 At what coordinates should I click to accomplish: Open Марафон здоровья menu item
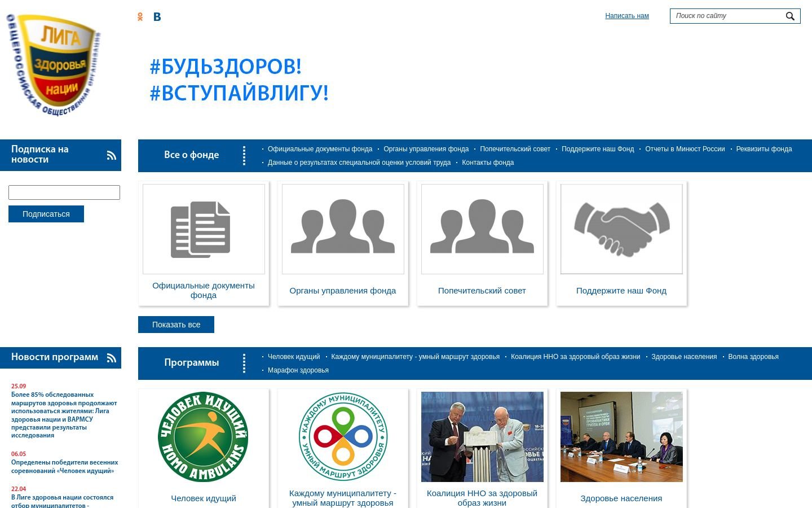click(x=298, y=370)
